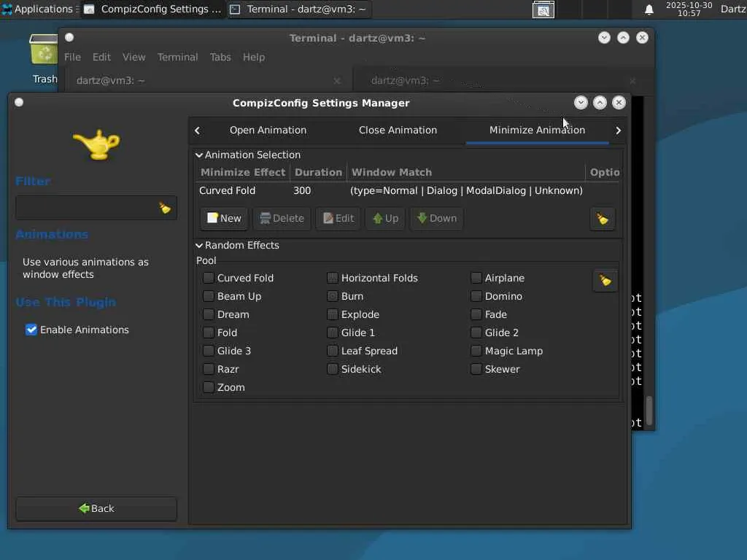The height and width of the screenshot is (560, 747).
Task: Check the Fade effect
Action: point(476,314)
